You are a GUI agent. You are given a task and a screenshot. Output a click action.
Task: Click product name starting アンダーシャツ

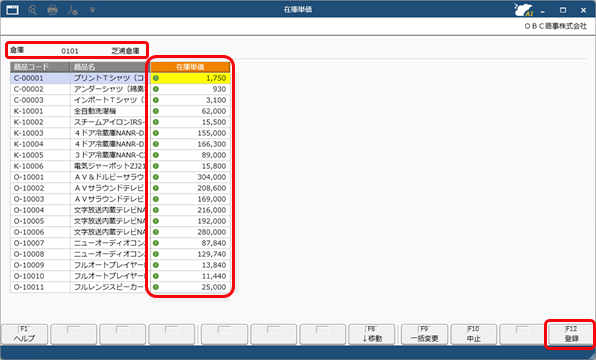click(x=110, y=89)
